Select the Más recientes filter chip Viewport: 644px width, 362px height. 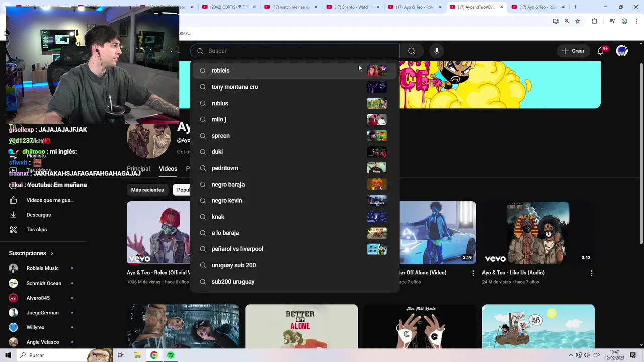(147, 190)
